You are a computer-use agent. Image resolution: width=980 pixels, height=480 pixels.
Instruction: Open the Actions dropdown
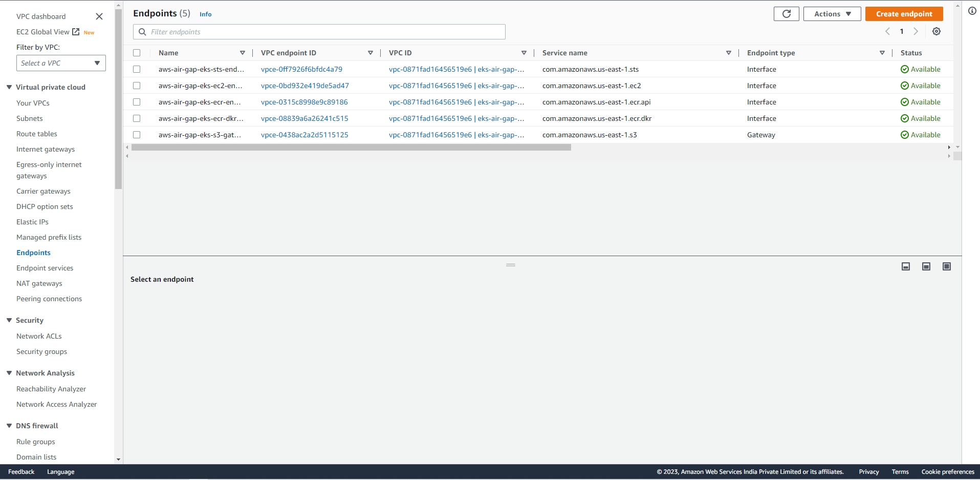[x=832, y=14]
